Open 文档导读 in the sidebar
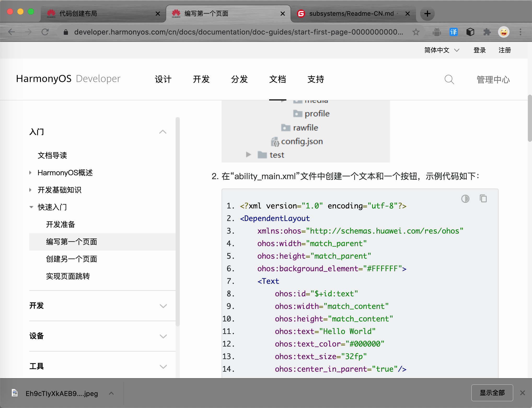 tap(52, 155)
